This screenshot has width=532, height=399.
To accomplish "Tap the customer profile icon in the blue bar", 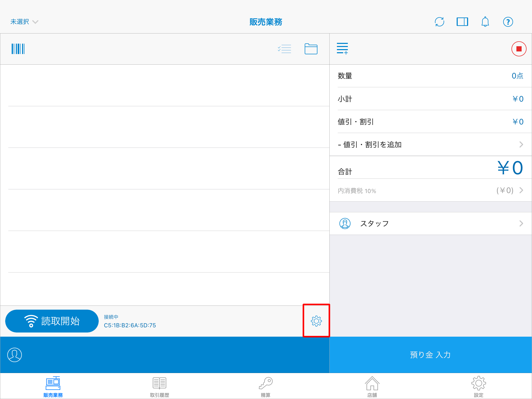I will click(x=15, y=355).
